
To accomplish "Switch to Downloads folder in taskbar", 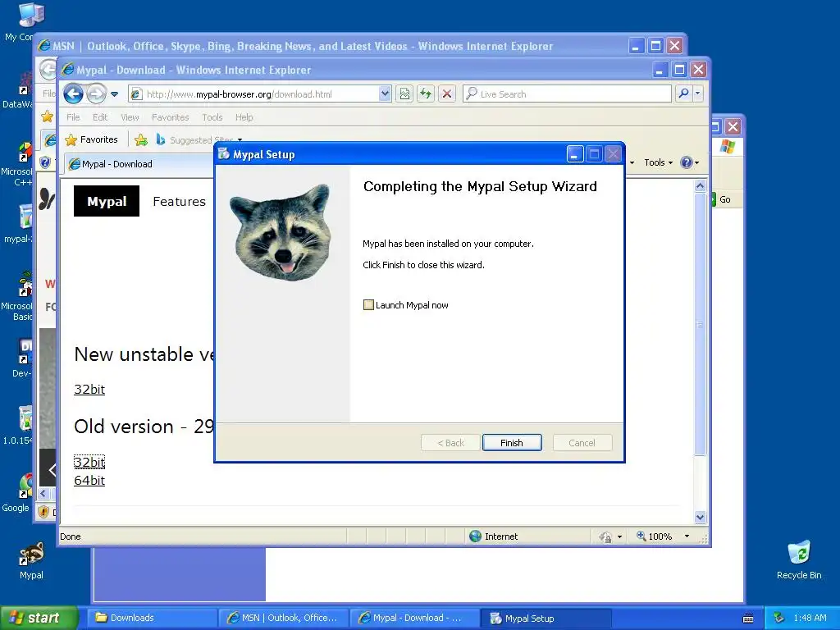I will point(152,618).
